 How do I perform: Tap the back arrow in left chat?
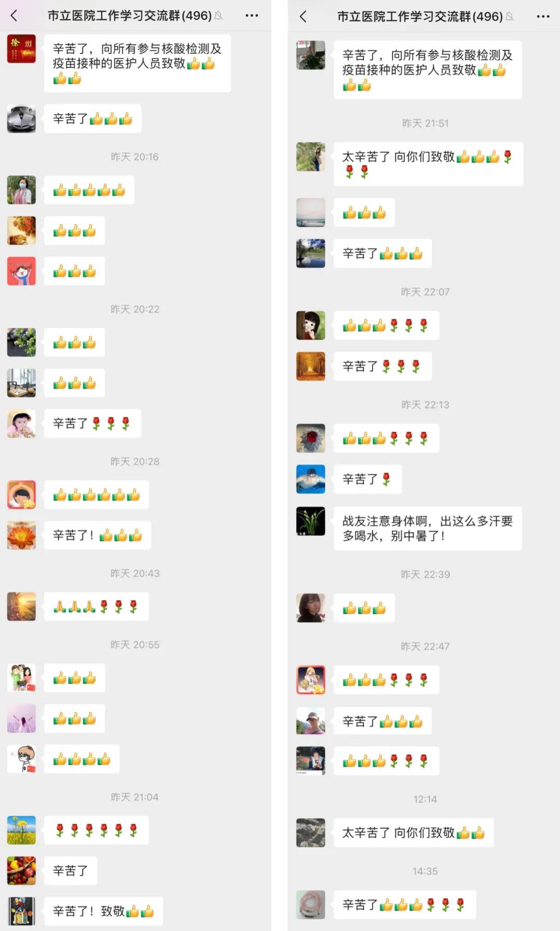tap(14, 16)
